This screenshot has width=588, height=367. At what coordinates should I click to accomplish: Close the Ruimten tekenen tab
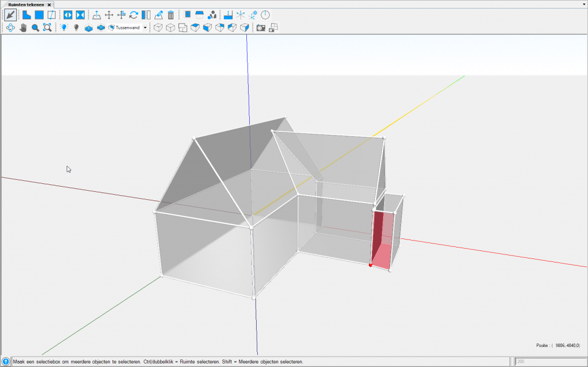tap(49, 4)
